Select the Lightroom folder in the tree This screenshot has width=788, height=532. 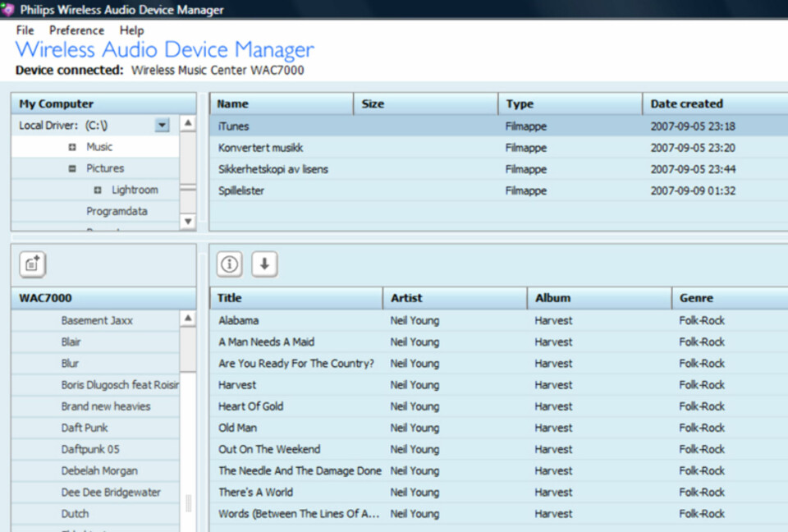pyautogui.click(x=135, y=190)
